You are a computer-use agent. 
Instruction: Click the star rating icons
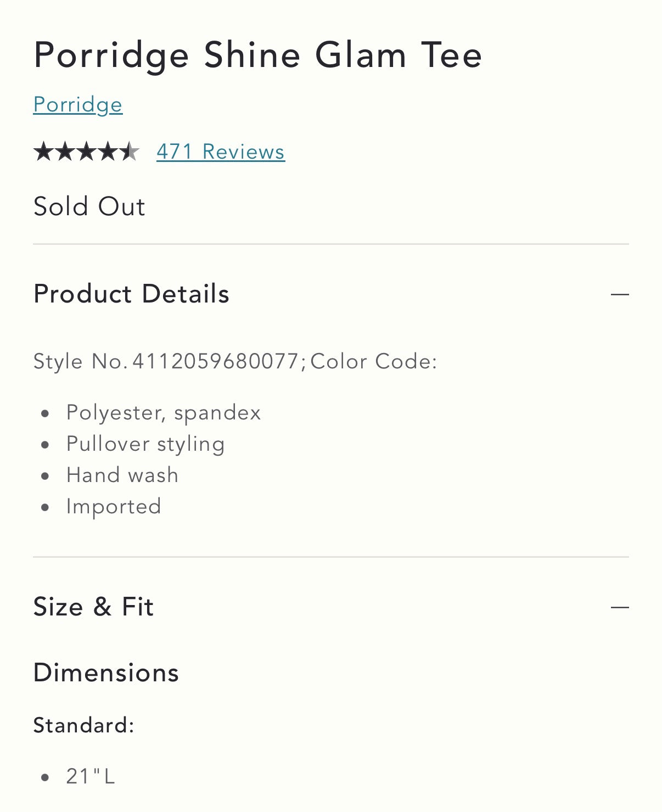(86, 152)
